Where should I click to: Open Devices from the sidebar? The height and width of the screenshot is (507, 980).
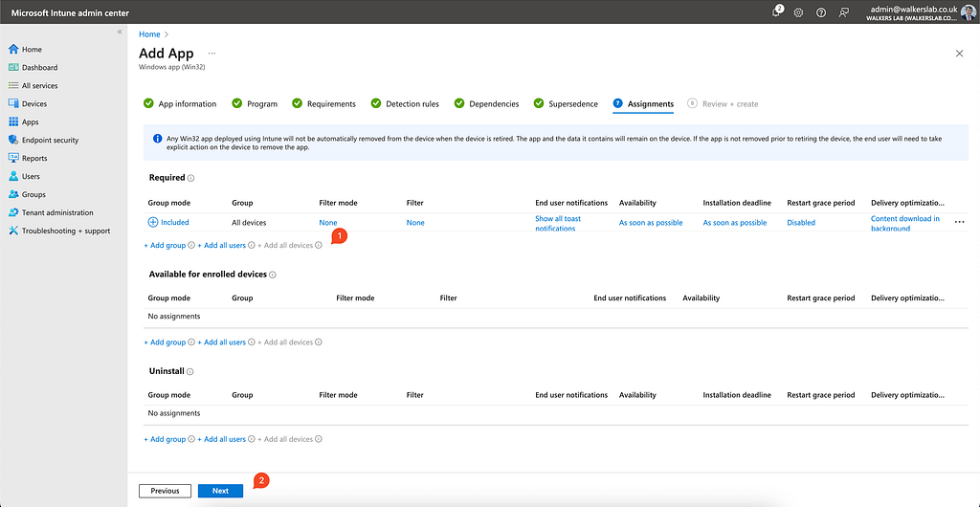33,104
